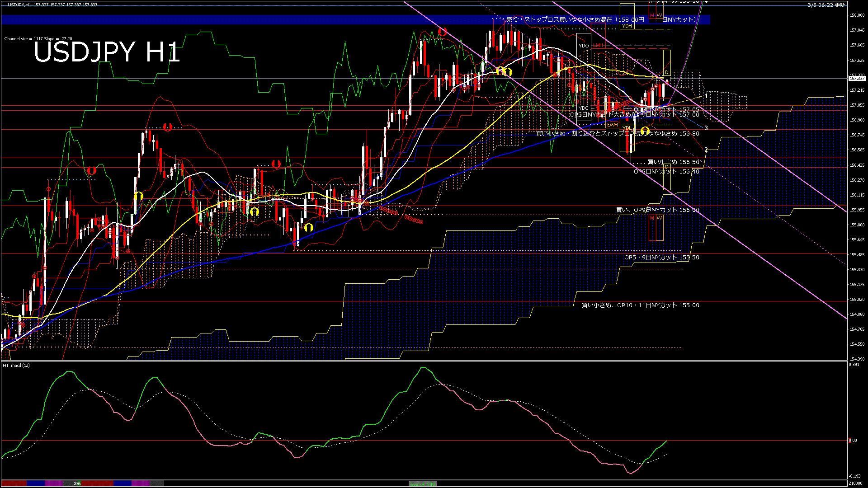Click the large USDJPY H1 title

(107, 52)
